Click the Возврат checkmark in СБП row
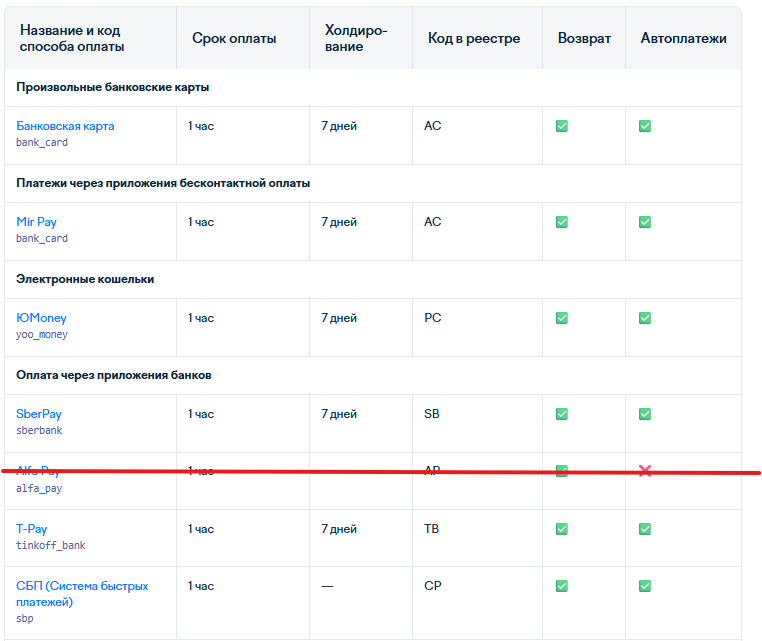 [x=562, y=586]
